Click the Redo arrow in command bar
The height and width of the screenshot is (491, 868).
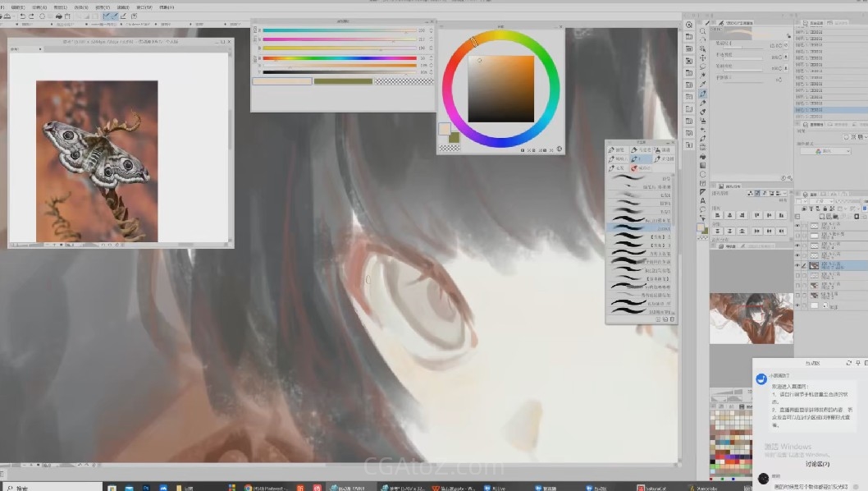pos(31,16)
